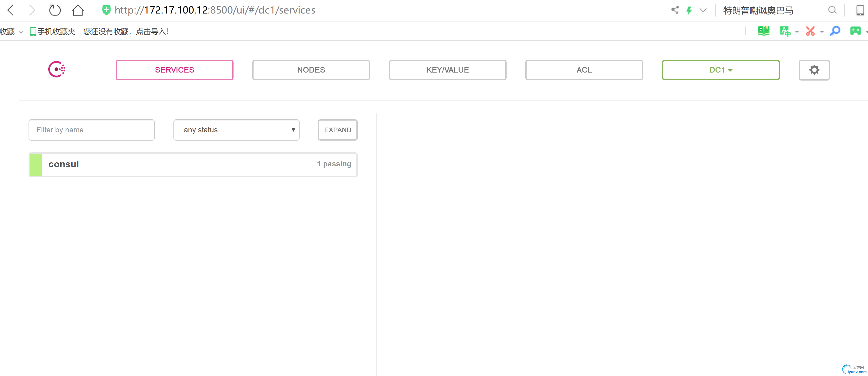Click the green gamepad games icon

pos(855,31)
